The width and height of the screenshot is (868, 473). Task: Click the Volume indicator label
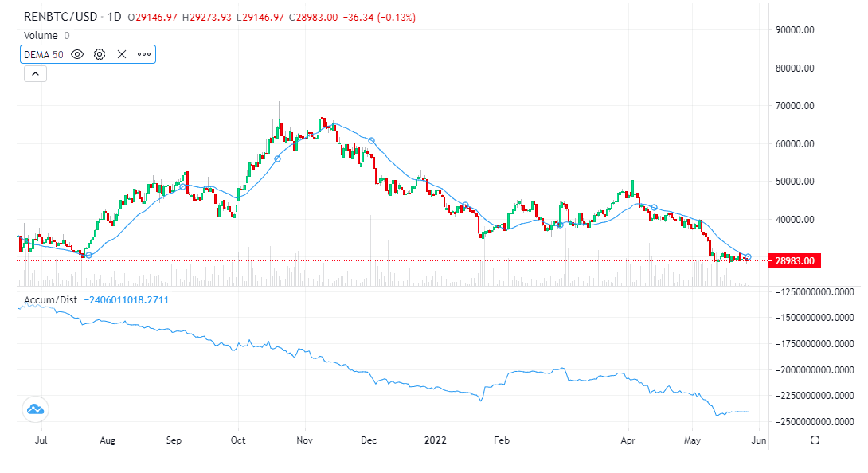[x=41, y=35]
